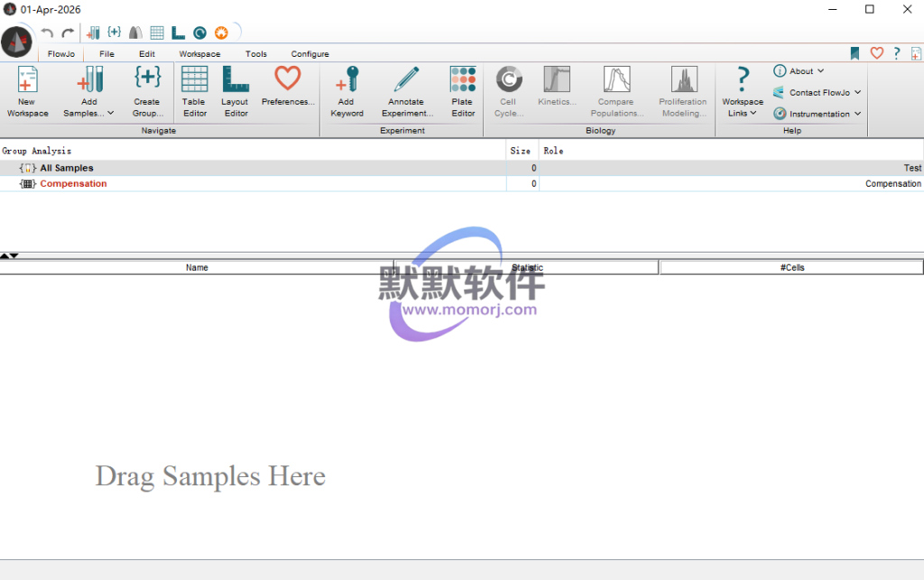The width and height of the screenshot is (924, 580).
Task: Open the Table Editor
Action: [194, 81]
